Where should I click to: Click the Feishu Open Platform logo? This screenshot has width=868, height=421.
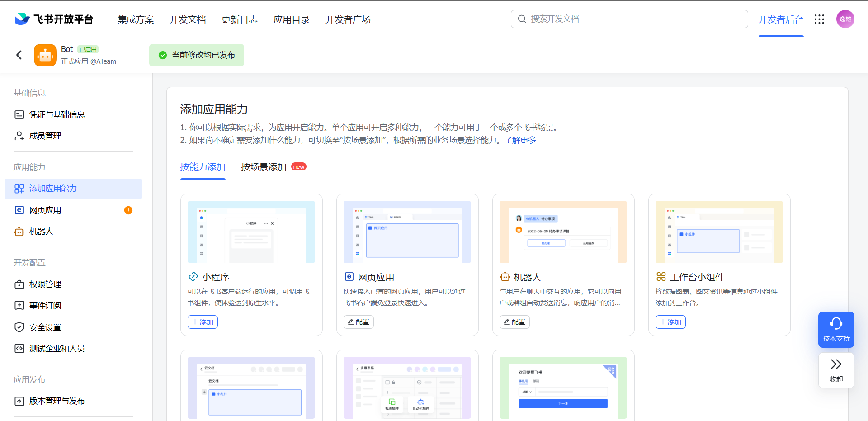coord(54,19)
